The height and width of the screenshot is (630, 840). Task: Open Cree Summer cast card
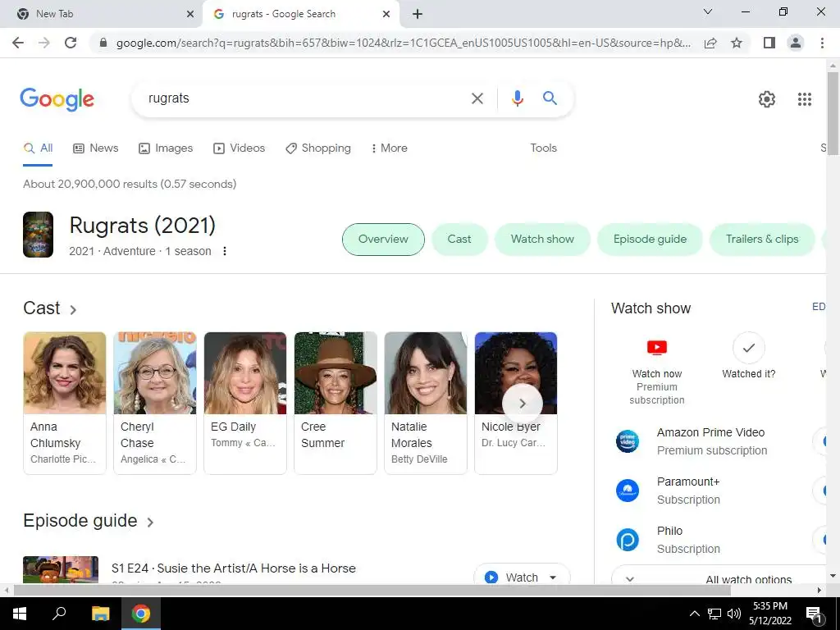[x=336, y=403]
